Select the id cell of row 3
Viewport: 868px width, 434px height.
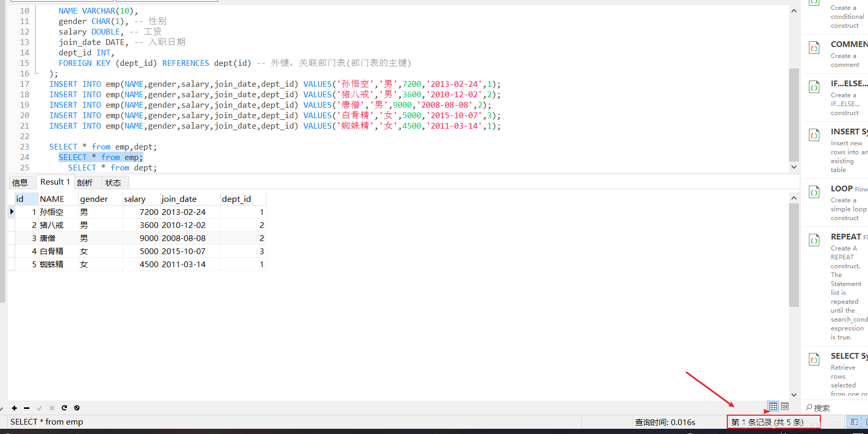click(x=26, y=238)
